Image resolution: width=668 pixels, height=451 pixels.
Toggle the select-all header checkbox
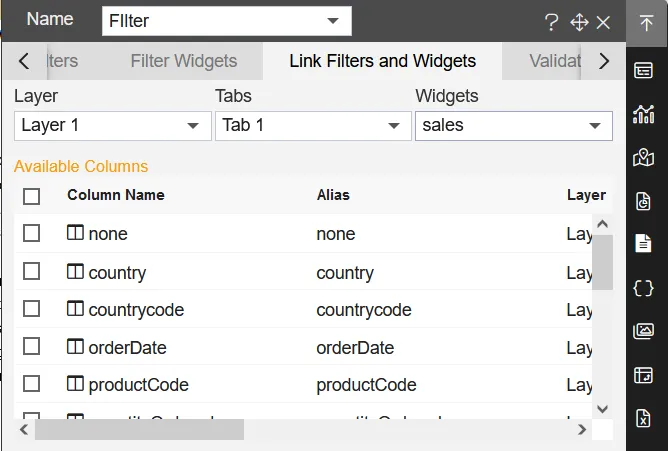coord(32,196)
